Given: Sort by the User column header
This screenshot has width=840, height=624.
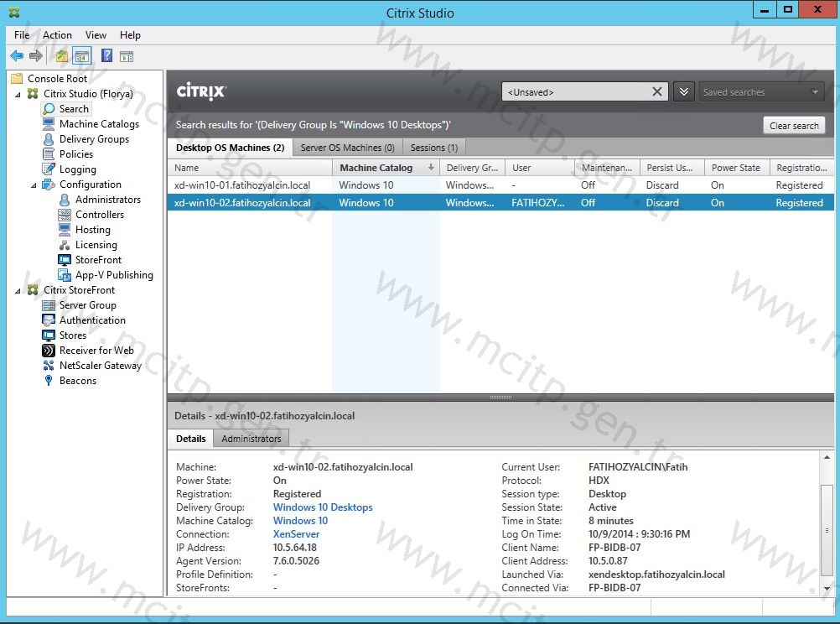Looking at the screenshot, I should tap(540, 168).
